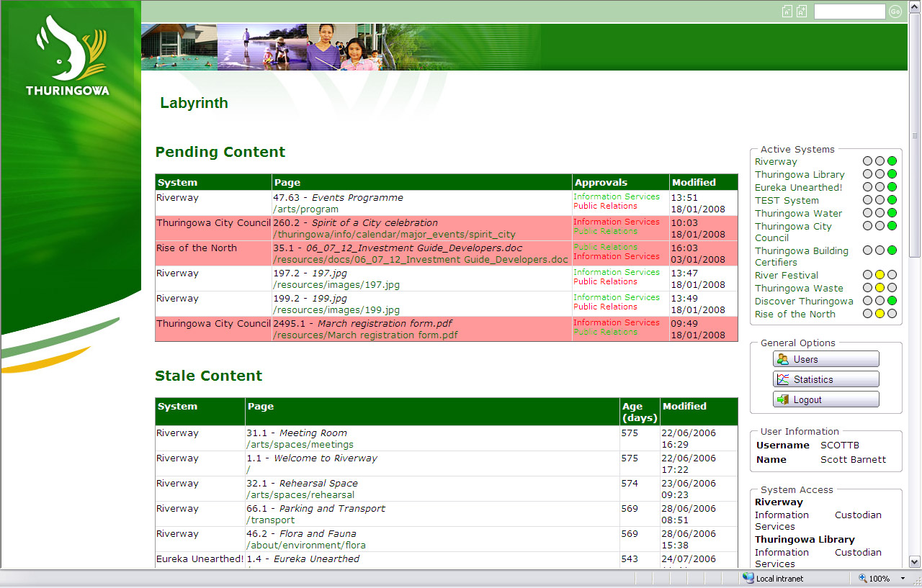This screenshot has width=922, height=588.
Task: Open the Welcome to Riverway stale page
Action: [x=326, y=458]
